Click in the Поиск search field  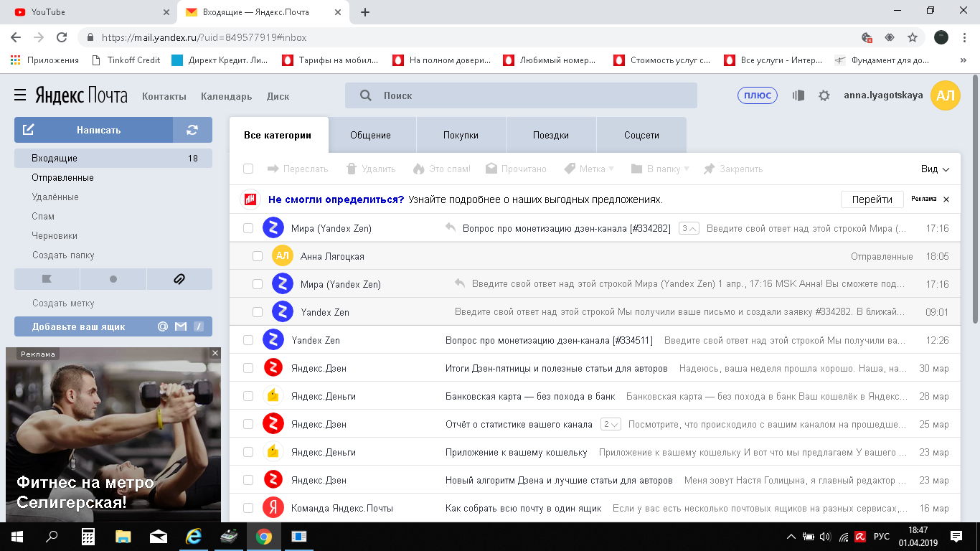521,95
